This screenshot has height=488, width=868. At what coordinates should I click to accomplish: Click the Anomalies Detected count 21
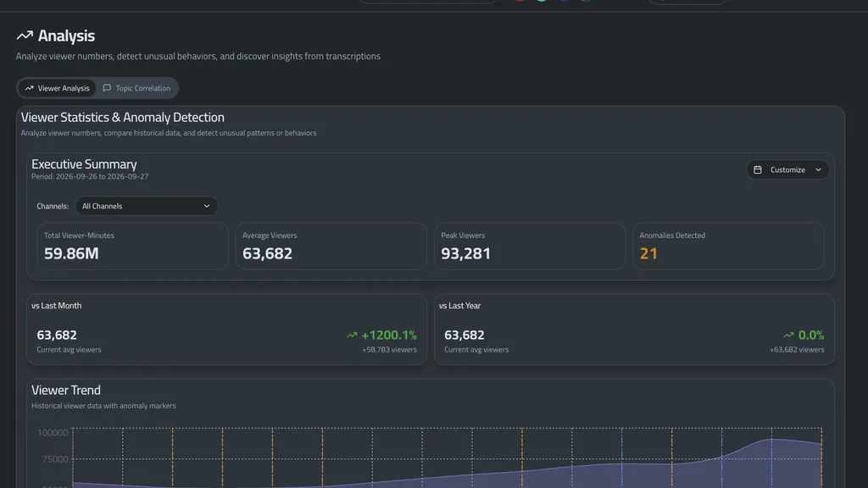[x=648, y=253]
